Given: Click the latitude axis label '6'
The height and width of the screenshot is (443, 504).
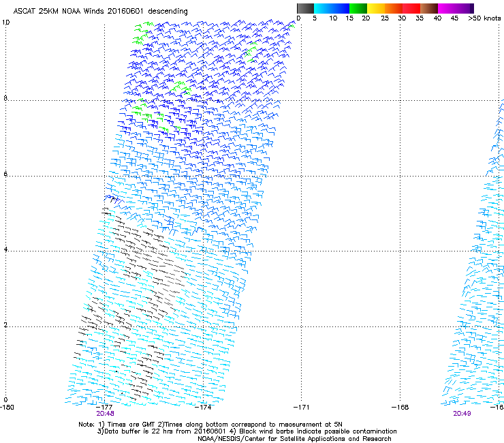Looking at the screenshot, I should pyautogui.click(x=5, y=174).
